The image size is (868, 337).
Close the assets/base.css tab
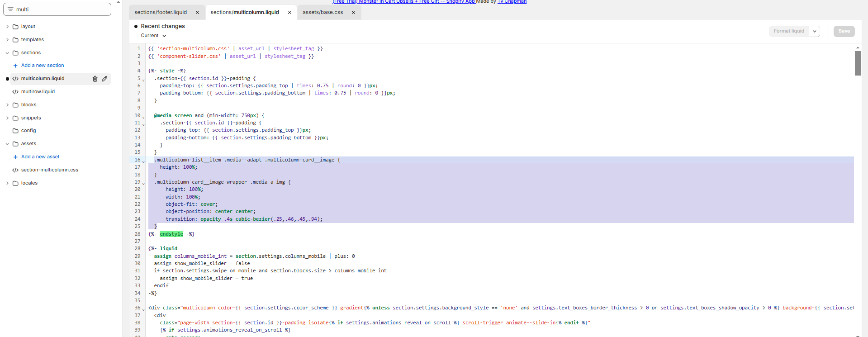point(353,13)
